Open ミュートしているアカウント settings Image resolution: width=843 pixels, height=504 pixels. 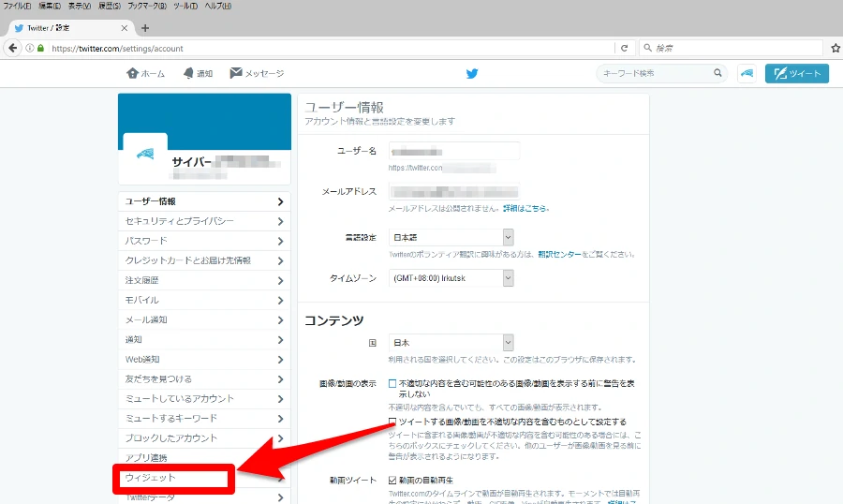[204, 398]
